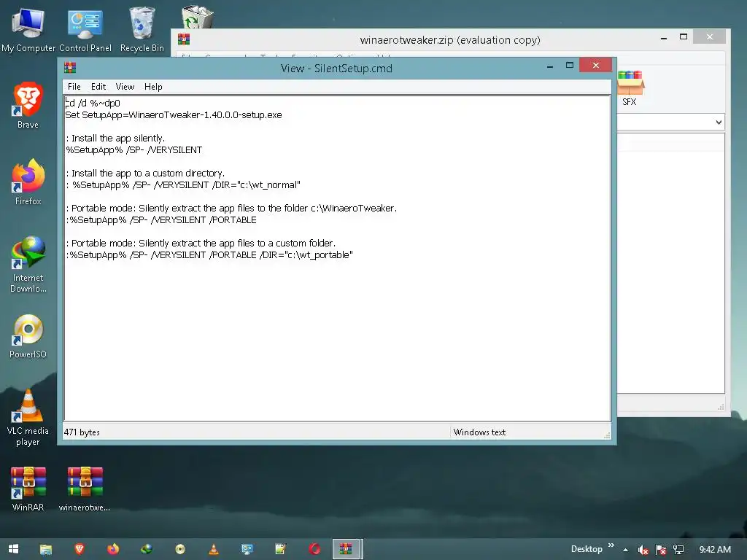Minimize the View - SilentSetup.cmd window

coord(550,66)
